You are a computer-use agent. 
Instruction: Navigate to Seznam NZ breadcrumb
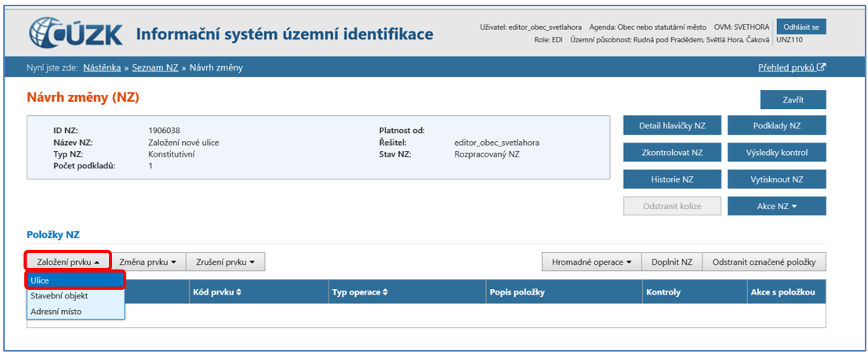click(154, 67)
